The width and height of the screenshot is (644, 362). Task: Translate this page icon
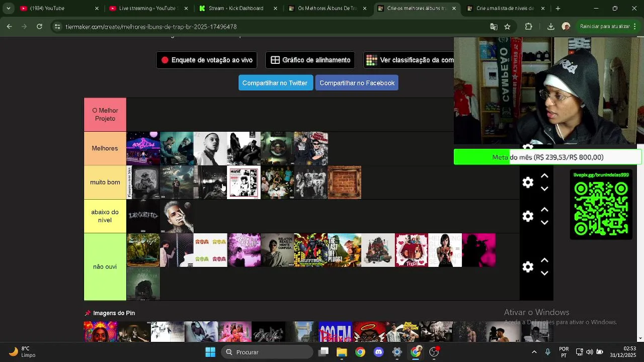pos(494,27)
